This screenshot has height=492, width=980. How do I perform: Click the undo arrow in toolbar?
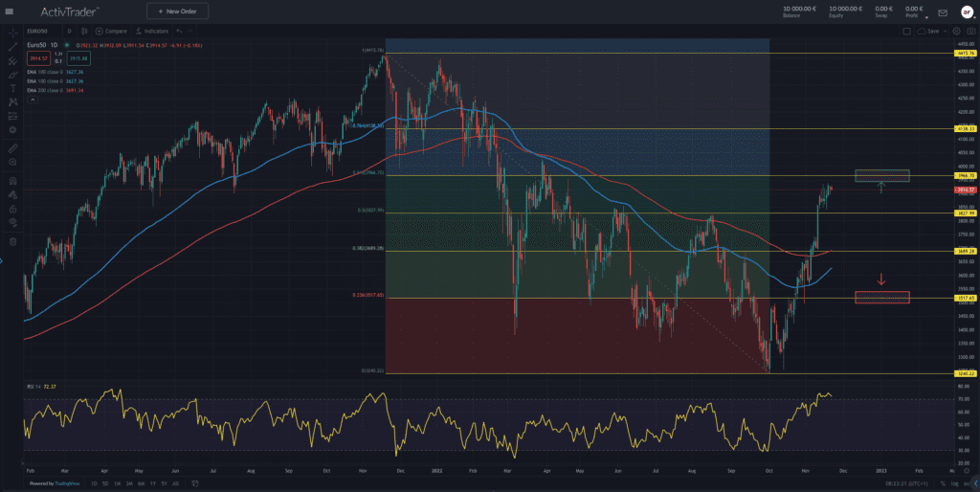click(179, 32)
